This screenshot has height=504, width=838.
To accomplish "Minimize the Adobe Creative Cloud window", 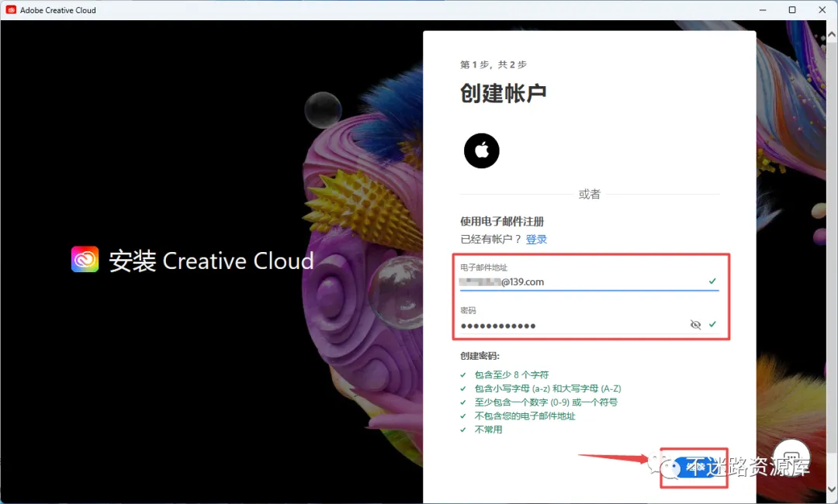I will (763, 10).
